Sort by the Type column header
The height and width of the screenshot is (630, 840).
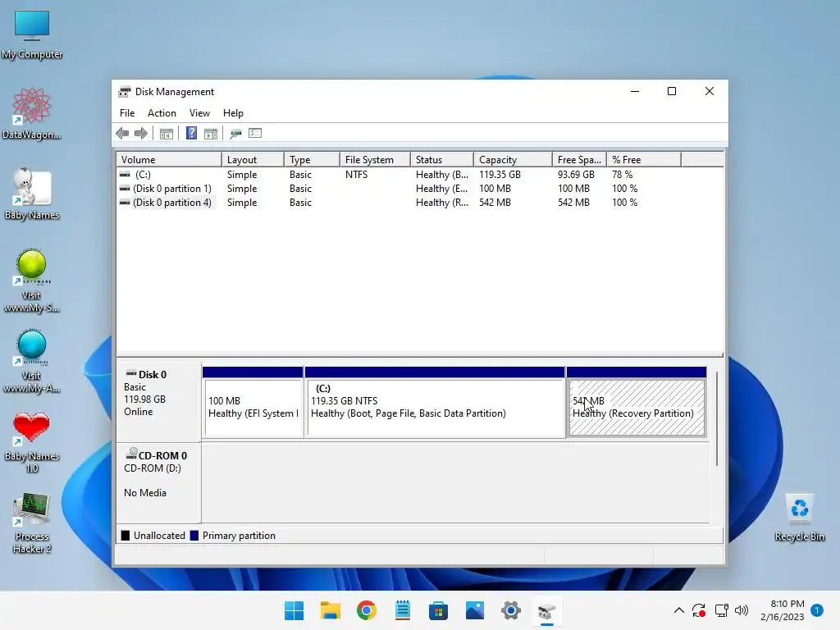[312, 160]
